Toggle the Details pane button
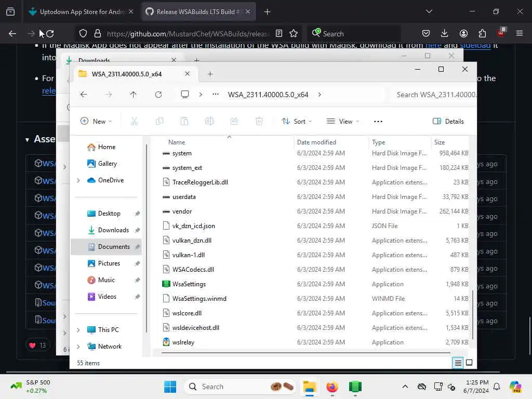Viewport: 532px width, 399px height. tap(448, 122)
